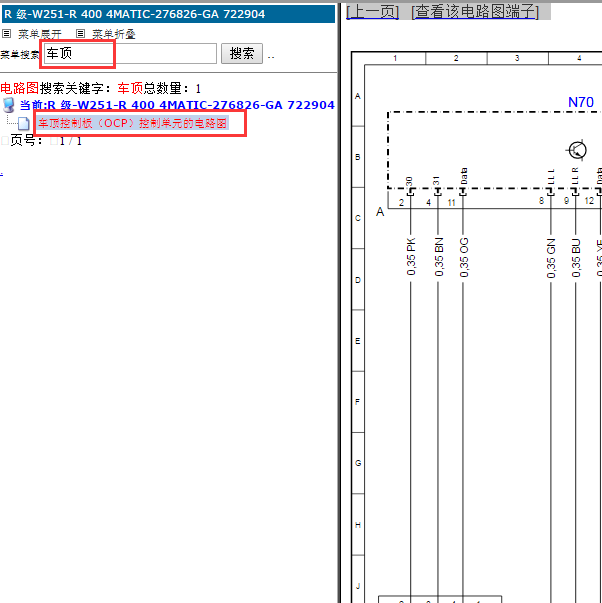Click the computer icon next to 当前:R 级-W251
The image size is (602, 603).
pos(8,105)
